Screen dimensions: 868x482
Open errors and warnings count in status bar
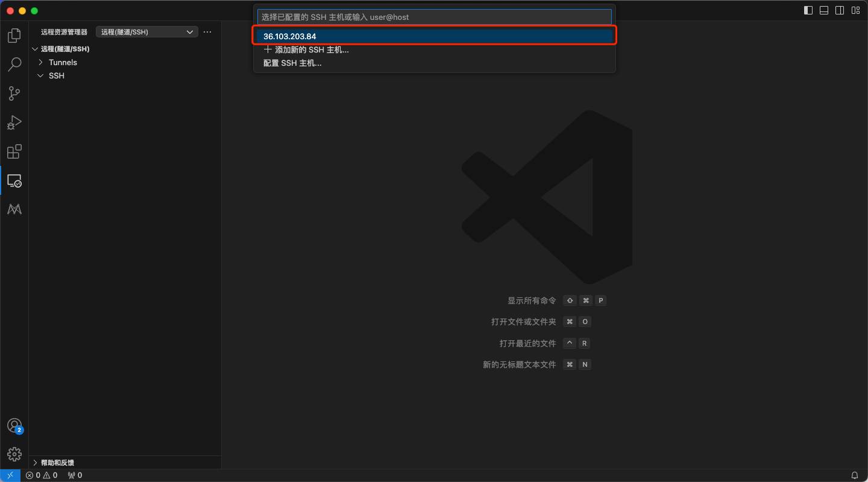click(42, 475)
